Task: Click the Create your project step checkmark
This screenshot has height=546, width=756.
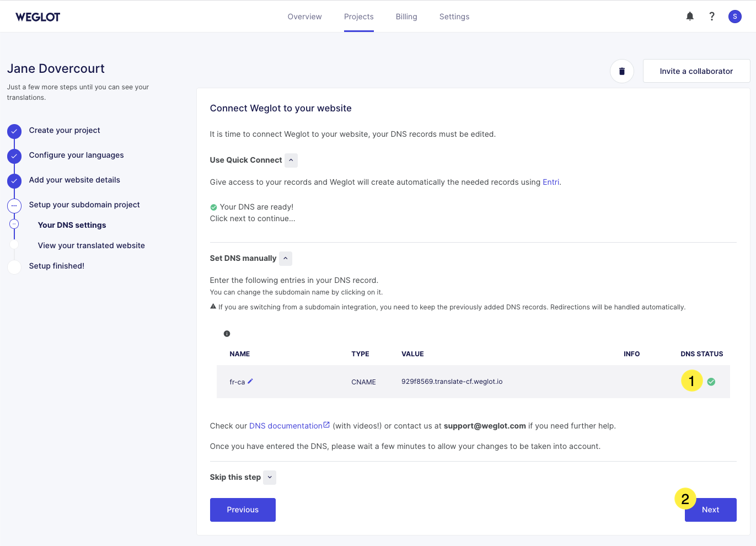Action: pos(14,131)
